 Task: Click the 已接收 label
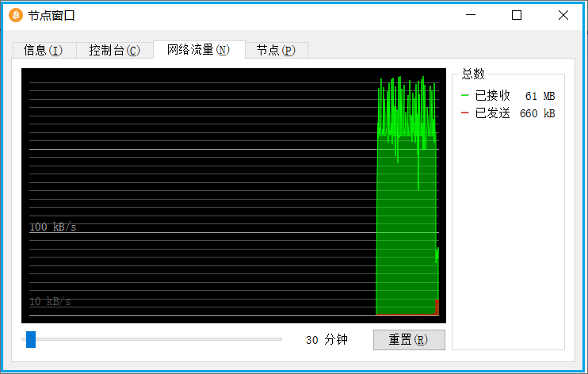(x=492, y=96)
